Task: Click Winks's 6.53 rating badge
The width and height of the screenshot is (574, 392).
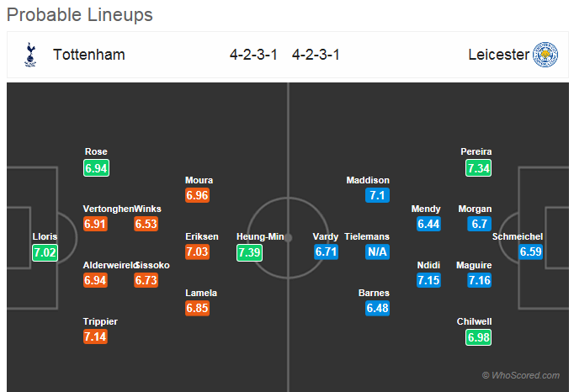Action: coord(146,224)
